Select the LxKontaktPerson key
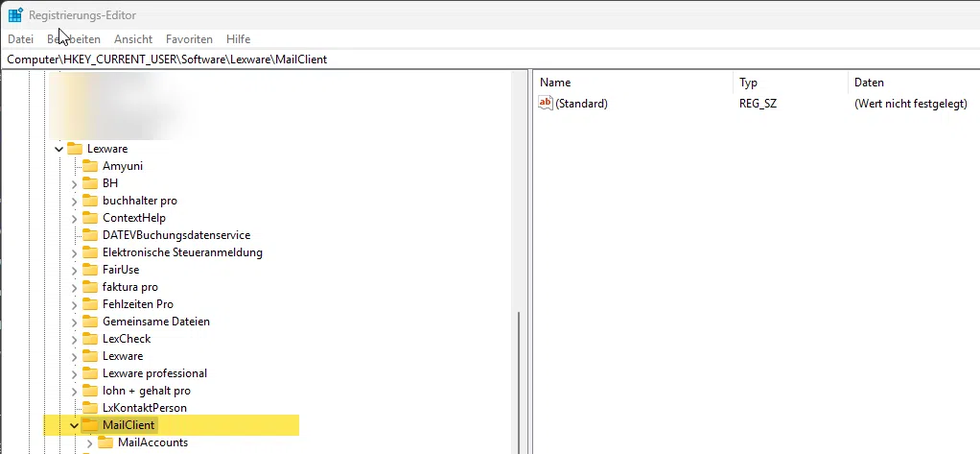Image resolution: width=980 pixels, height=454 pixels. pos(145,408)
